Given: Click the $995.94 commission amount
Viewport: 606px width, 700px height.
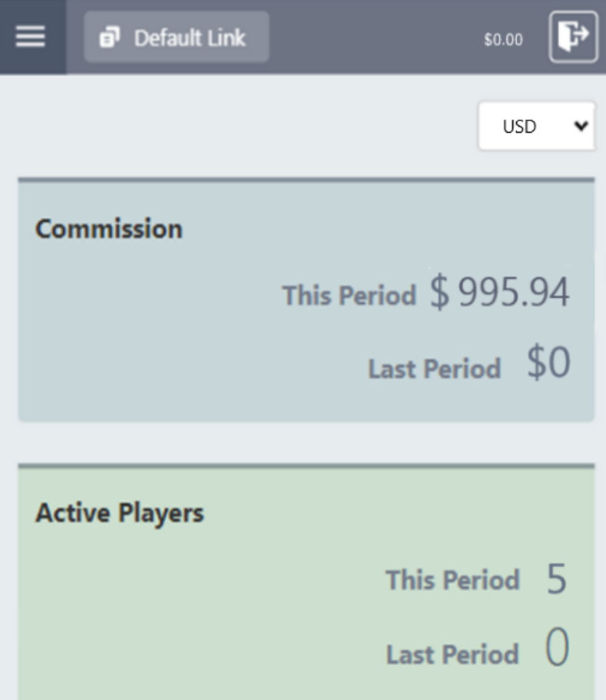Looking at the screenshot, I should pyautogui.click(x=500, y=292).
